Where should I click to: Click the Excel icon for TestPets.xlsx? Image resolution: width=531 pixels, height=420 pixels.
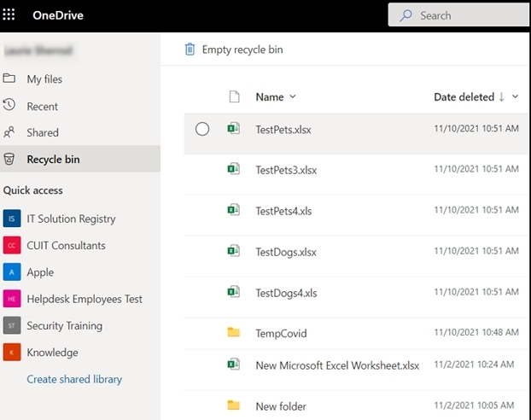click(234, 128)
